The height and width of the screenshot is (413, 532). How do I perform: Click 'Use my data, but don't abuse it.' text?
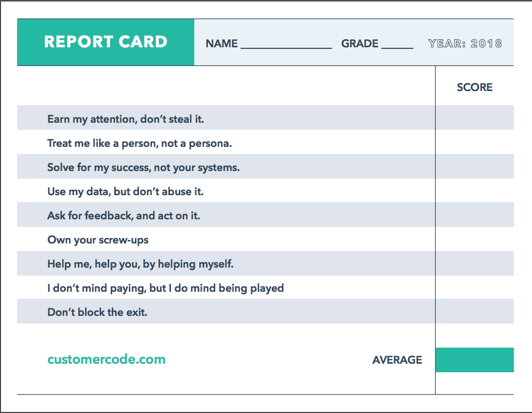coord(125,192)
